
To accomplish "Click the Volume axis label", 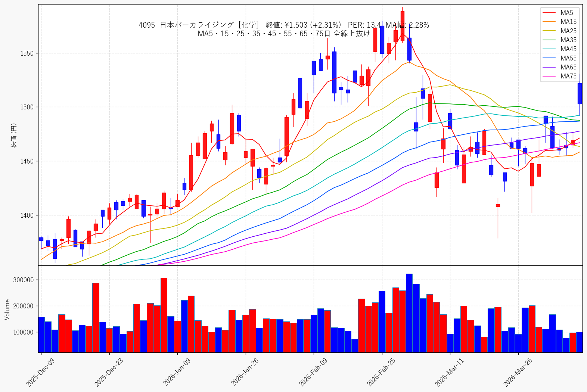I will click(x=7, y=309).
